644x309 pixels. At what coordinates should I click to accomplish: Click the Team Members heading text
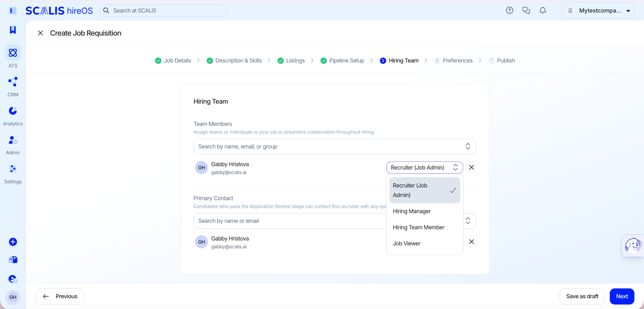213,124
